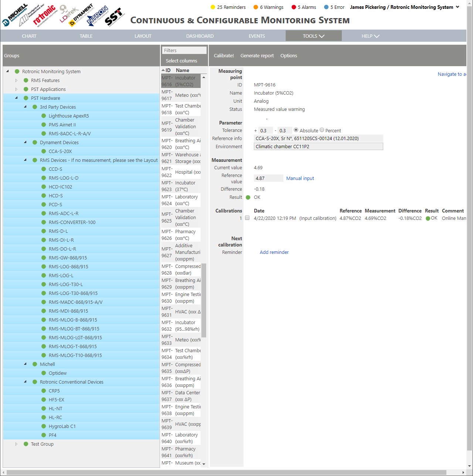
Task: Tick the checkbox for calibration 1
Action: coord(247,218)
